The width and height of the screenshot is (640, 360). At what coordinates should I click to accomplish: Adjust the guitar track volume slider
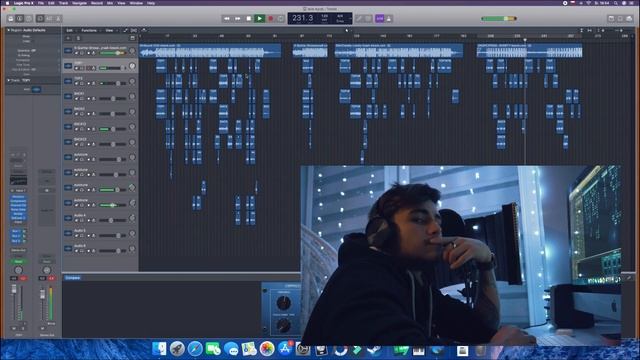point(113,53)
